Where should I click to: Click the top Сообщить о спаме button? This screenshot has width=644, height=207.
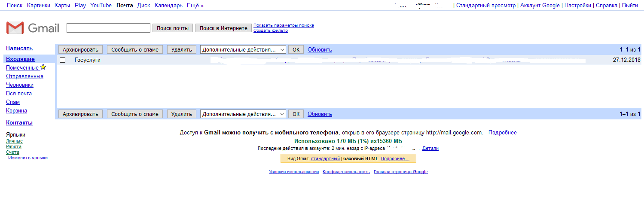click(135, 49)
